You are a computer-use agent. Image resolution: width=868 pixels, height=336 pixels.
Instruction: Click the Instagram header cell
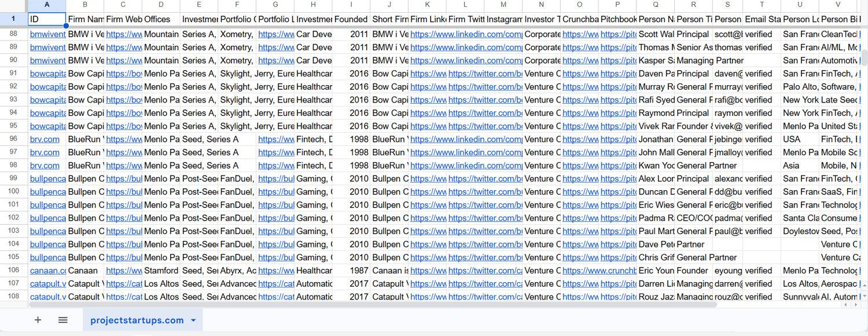click(x=503, y=19)
